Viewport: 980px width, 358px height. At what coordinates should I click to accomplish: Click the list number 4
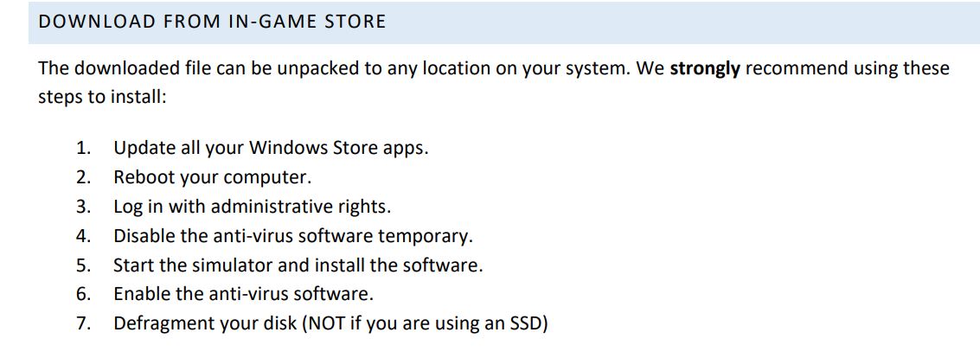click(x=84, y=236)
